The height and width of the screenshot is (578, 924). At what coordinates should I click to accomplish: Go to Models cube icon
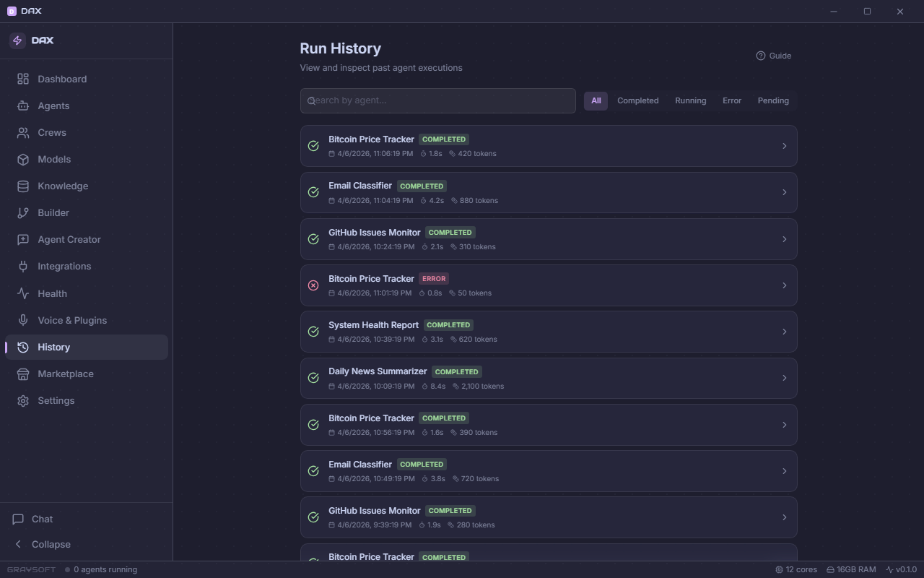click(23, 159)
